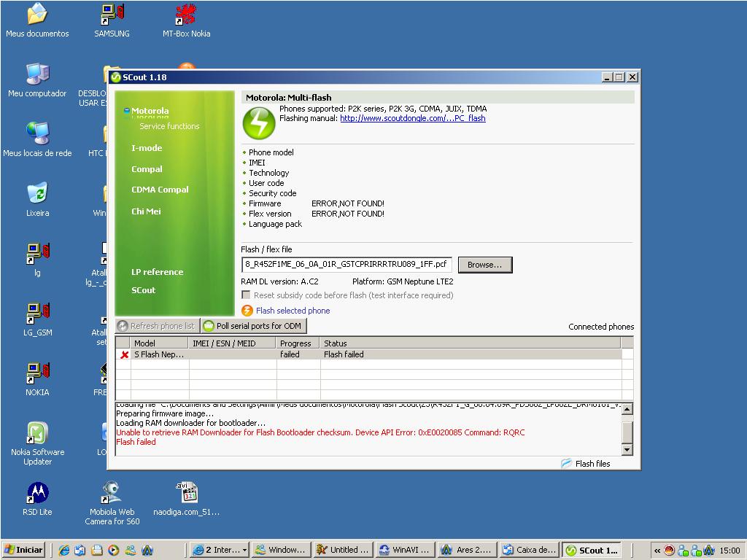Viewport: 747px width, 560px height.
Task: Open LP reference in the sidebar
Action: (158, 272)
